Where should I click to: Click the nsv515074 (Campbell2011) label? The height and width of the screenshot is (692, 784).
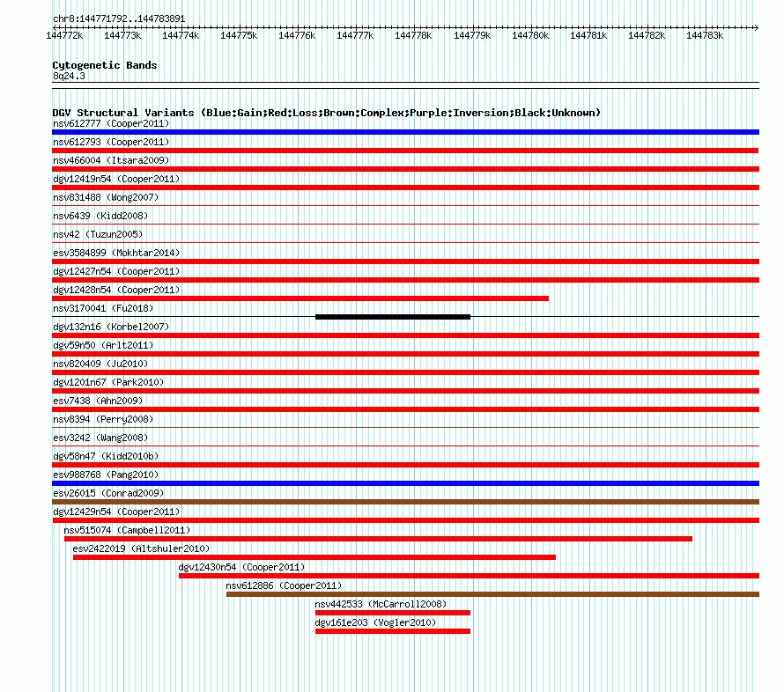[x=127, y=530]
